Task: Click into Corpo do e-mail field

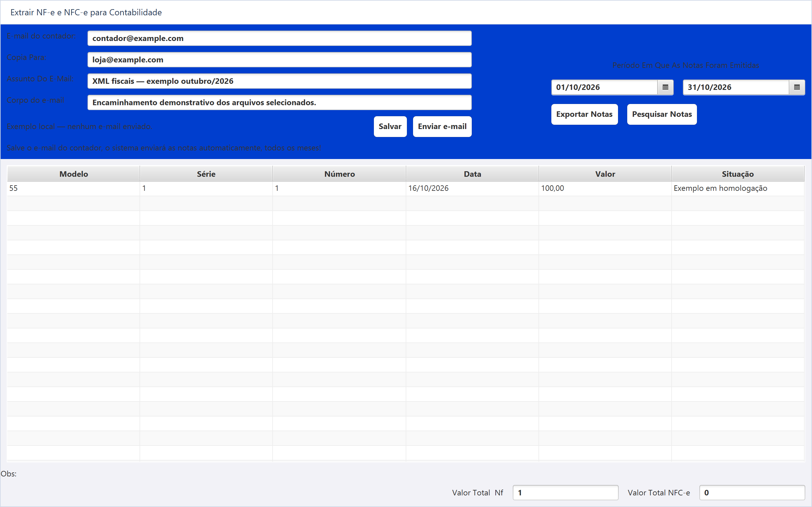Action: click(x=279, y=103)
